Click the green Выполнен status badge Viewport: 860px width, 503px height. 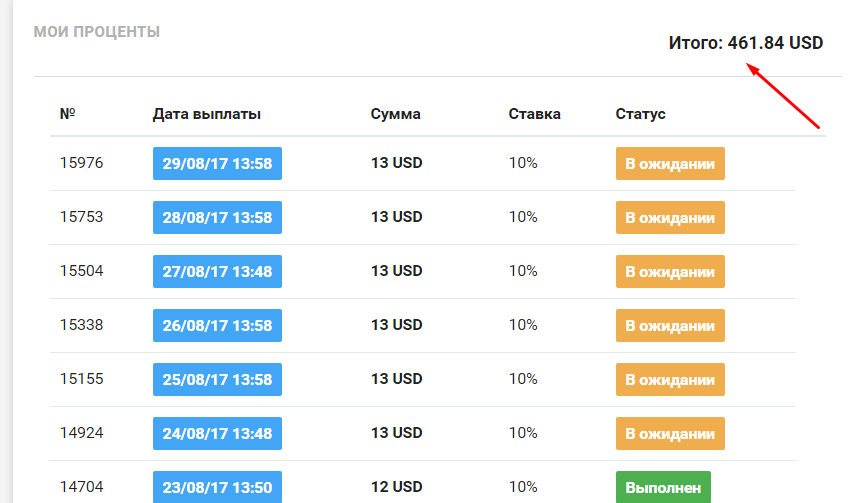(x=662, y=487)
